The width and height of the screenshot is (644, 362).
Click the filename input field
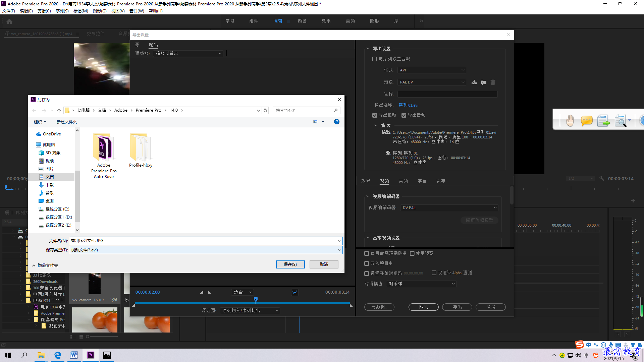pos(206,241)
